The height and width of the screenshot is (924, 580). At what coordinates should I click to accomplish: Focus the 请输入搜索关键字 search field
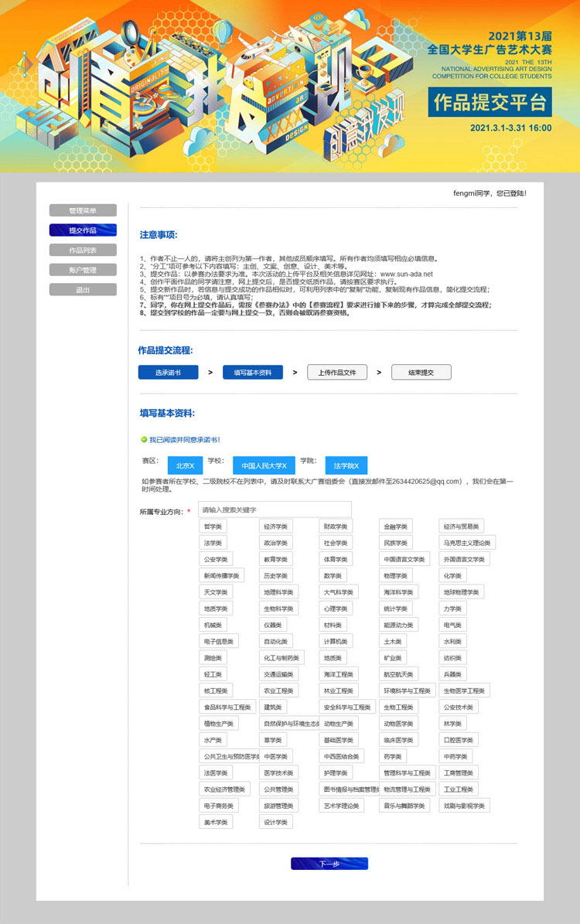coord(275,510)
